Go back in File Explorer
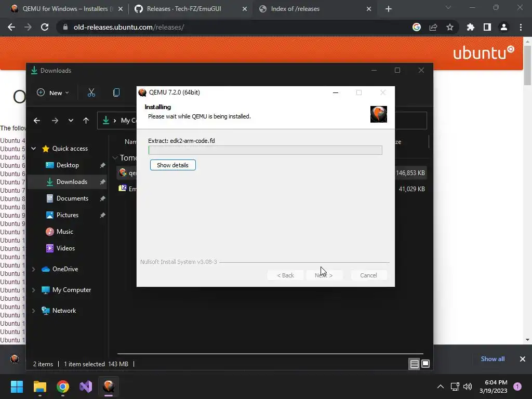The height and width of the screenshot is (399, 532). (x=37, y=121)
